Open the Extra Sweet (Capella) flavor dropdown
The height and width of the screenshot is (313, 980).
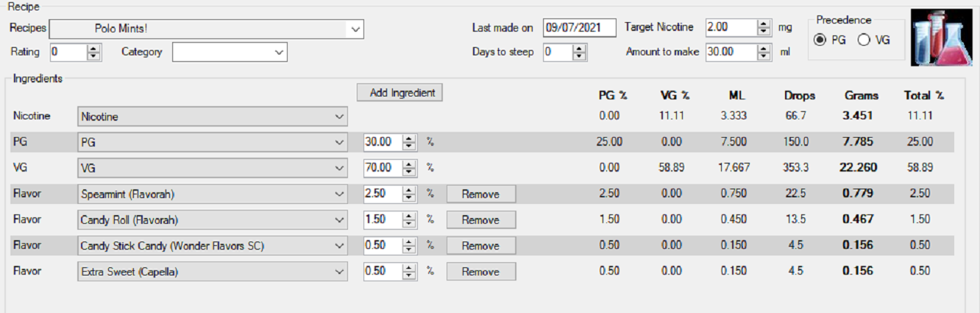point(213,271)
